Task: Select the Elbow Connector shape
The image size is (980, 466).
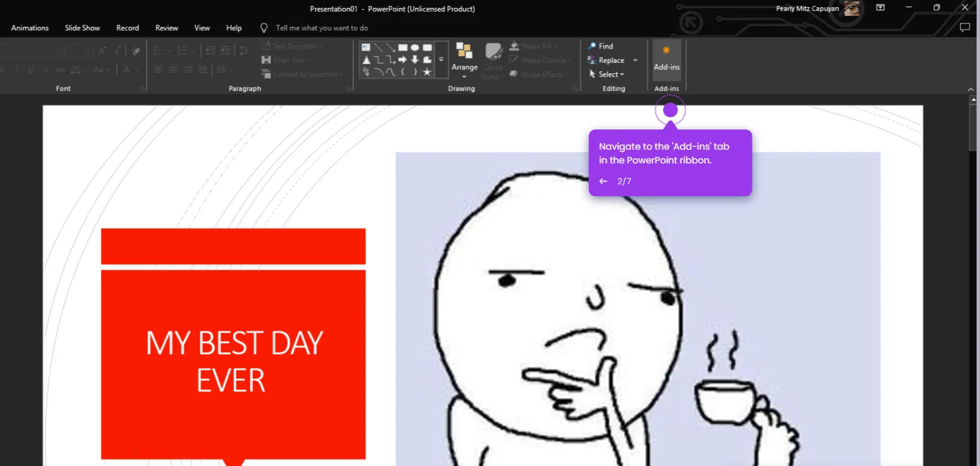Action: (379, 59)
